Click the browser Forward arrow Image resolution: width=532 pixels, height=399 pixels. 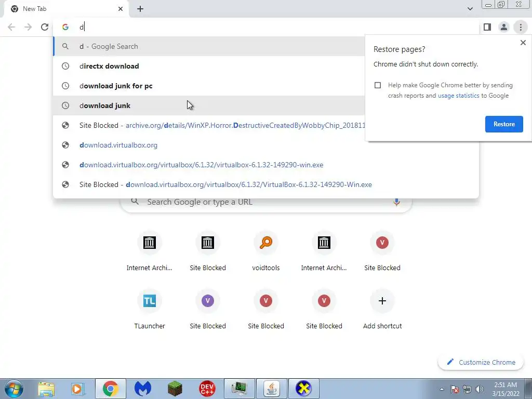(x=28, y=27)
